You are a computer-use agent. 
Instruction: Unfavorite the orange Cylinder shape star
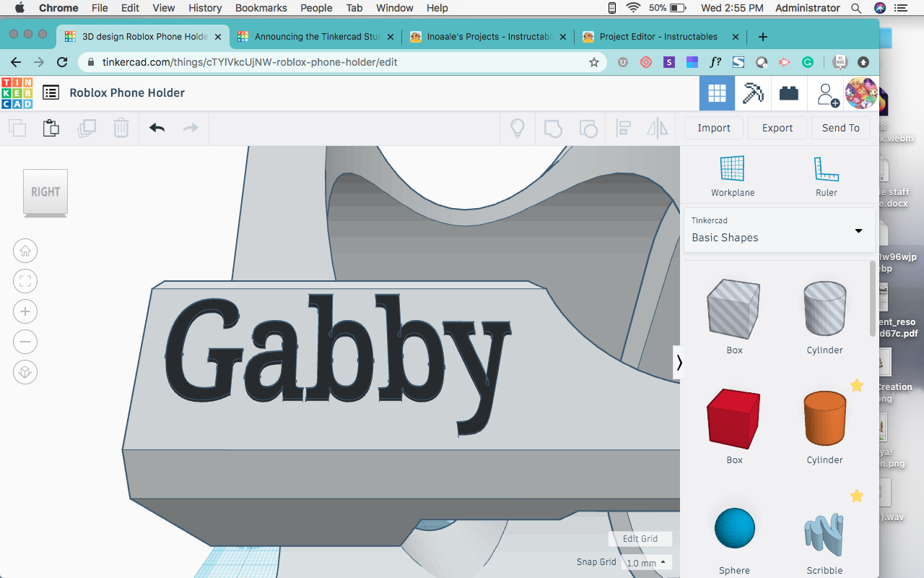pyautogui.click(x=857, y=386)
